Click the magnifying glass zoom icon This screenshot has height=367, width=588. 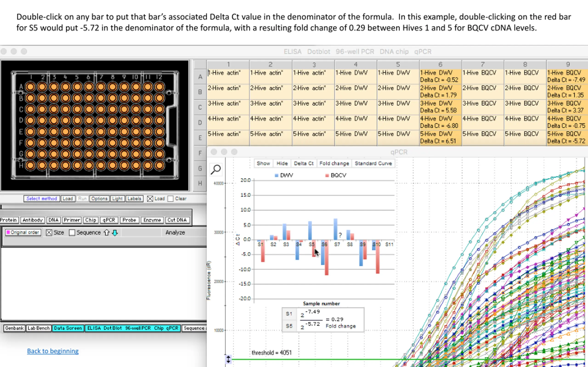pyautogui.click(x=215, y=169)
